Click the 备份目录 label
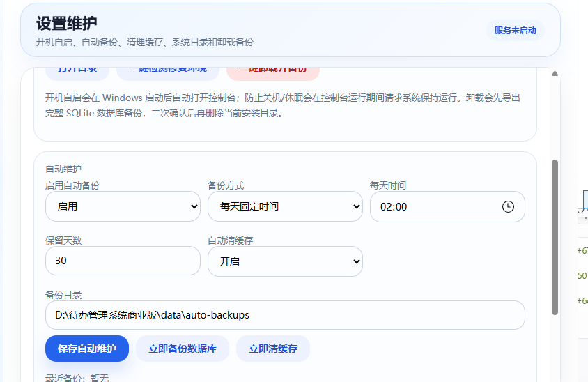Image resolution: width=588 pixels, height=382 pixels. (x=63, y=295)
